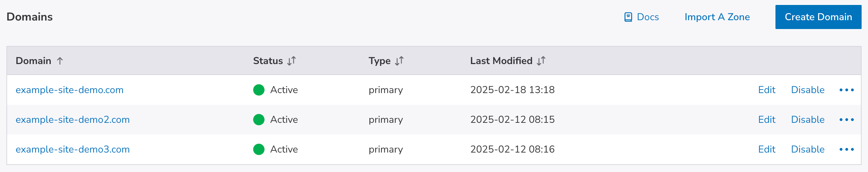Click the Docs book icon
Screen dimensions: 868x172
point(628,17)
